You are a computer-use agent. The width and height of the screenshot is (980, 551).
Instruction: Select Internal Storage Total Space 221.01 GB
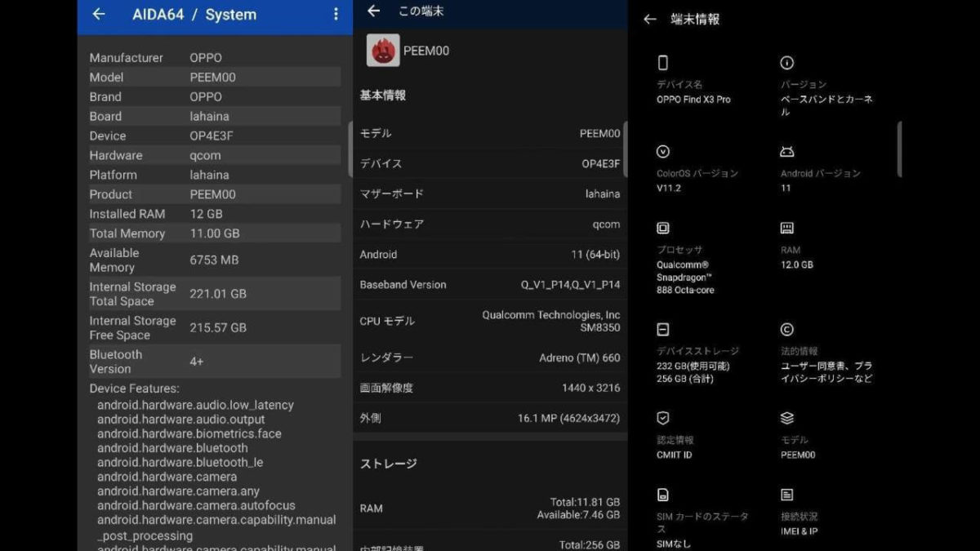[x=215, y=294]
